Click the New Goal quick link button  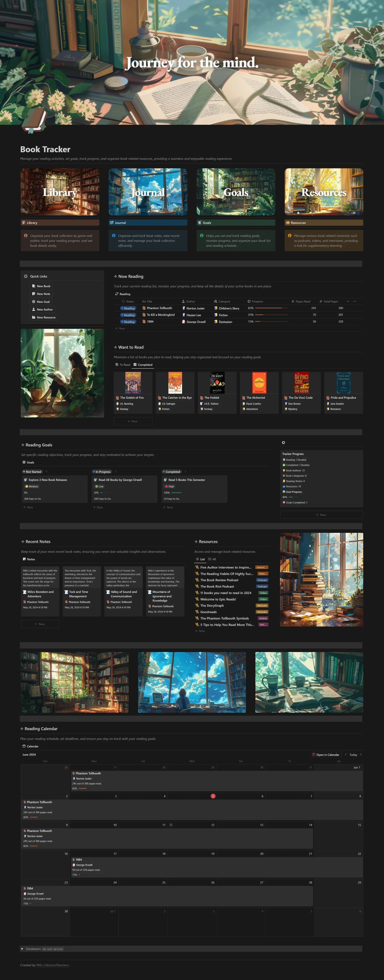pyautogui.click(x=41, y=302)
